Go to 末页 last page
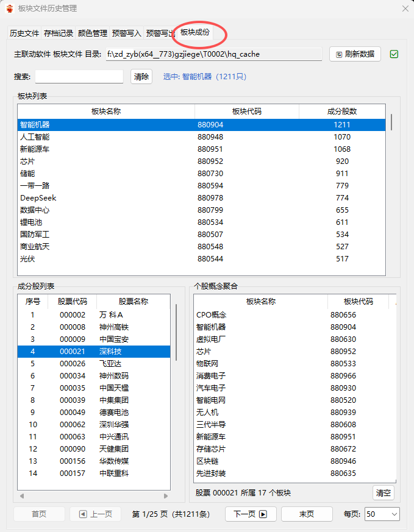The height and width of the screenshot is (532, 414). 307,514
